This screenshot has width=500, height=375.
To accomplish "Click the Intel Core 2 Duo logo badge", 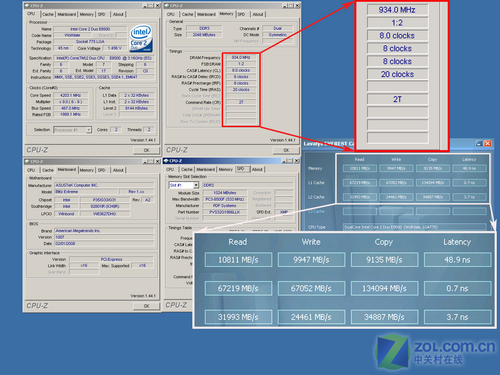I will 141,38.
